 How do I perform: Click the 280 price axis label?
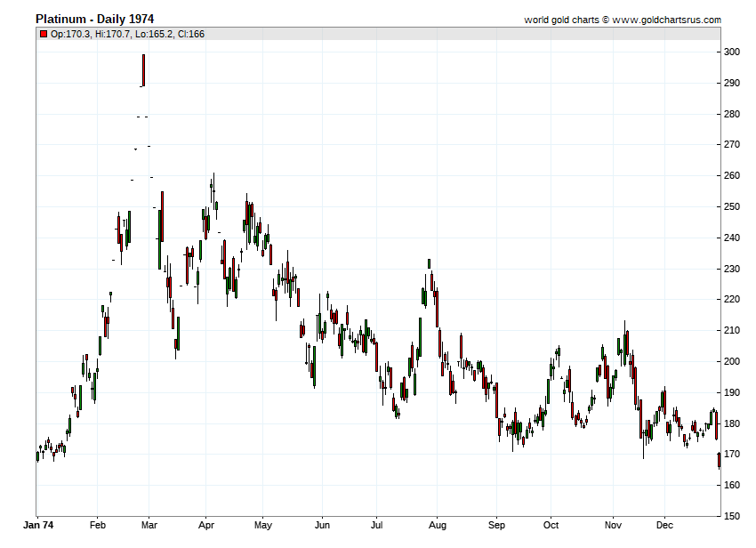[732, 115]
